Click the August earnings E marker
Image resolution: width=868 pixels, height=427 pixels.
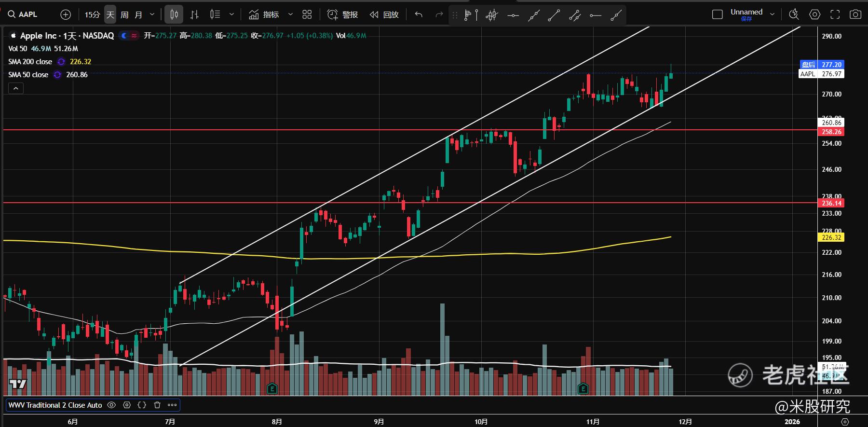(272, 388)
